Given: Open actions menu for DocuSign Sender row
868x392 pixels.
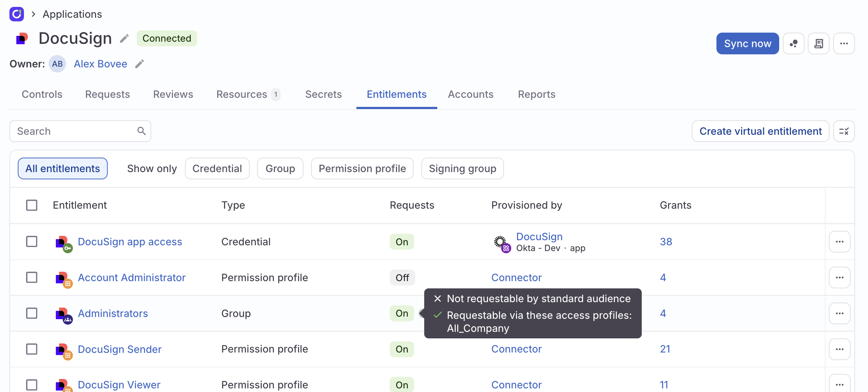Looking at the screenshot, I should click(840, 349).
